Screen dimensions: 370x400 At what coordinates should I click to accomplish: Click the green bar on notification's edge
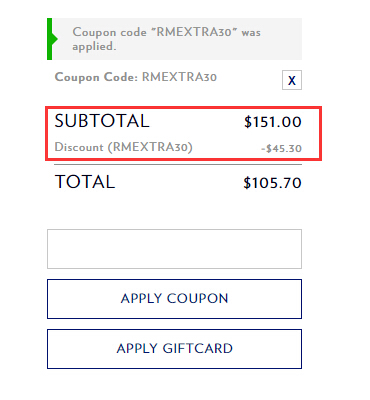coord(49,39)
